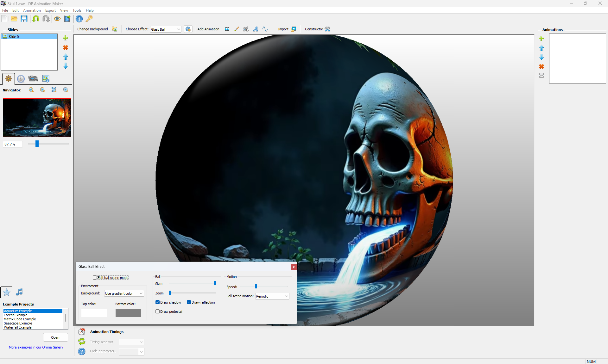Viewport: 608px width, 364px height.
Task: Click the Save project floppy disk icon
Action: coord(24,19)
